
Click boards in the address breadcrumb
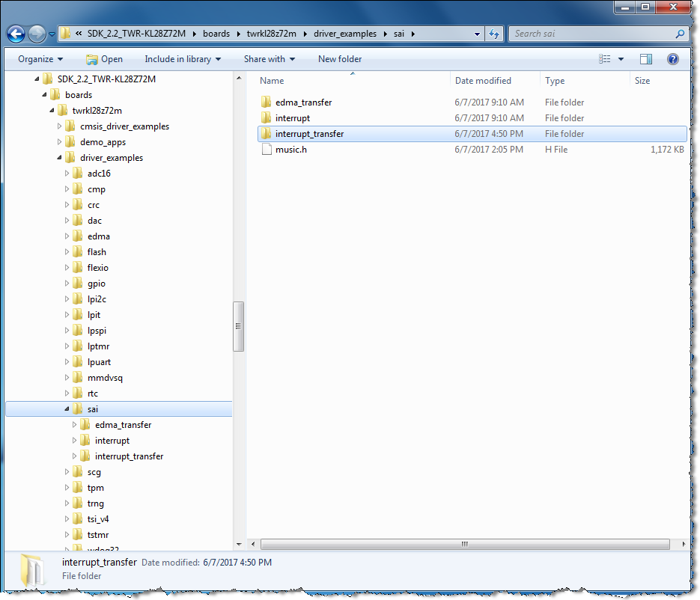(216, 34)
